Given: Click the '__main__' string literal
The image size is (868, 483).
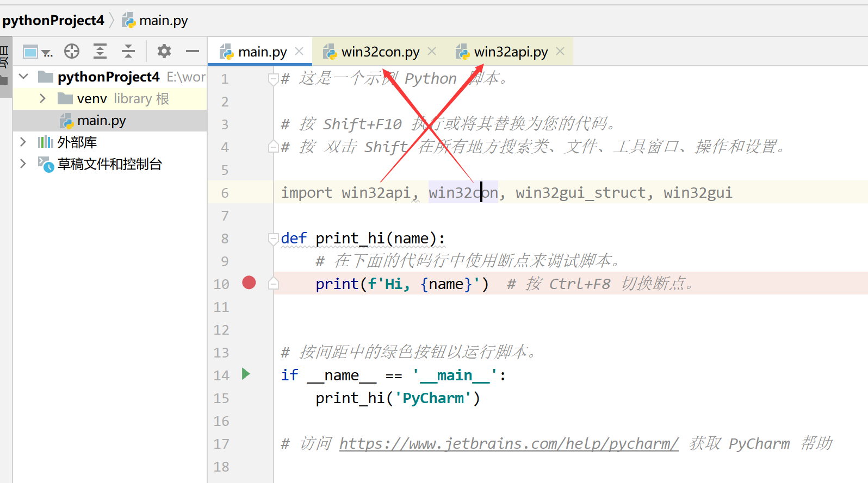Looking at the screenshot, I should point(455,375).
